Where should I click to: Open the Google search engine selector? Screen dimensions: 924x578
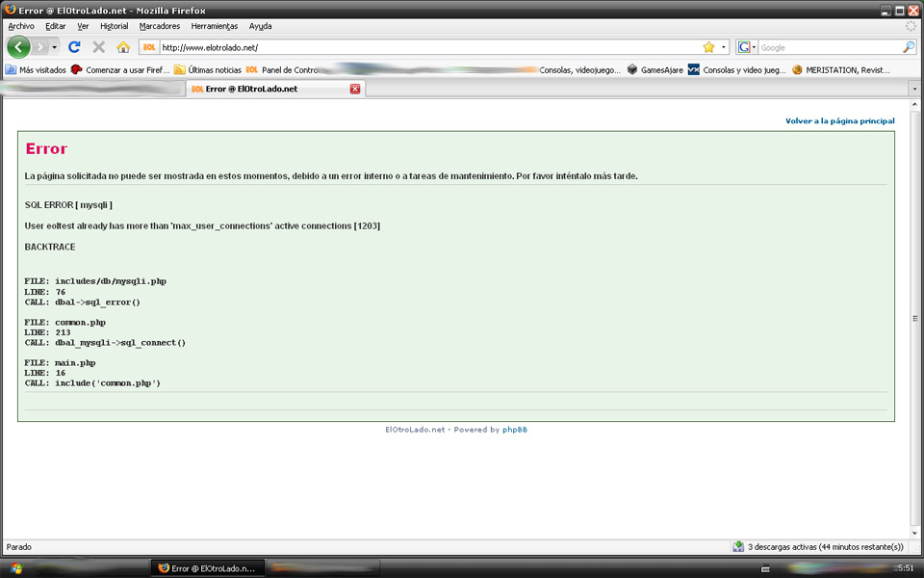747,47
